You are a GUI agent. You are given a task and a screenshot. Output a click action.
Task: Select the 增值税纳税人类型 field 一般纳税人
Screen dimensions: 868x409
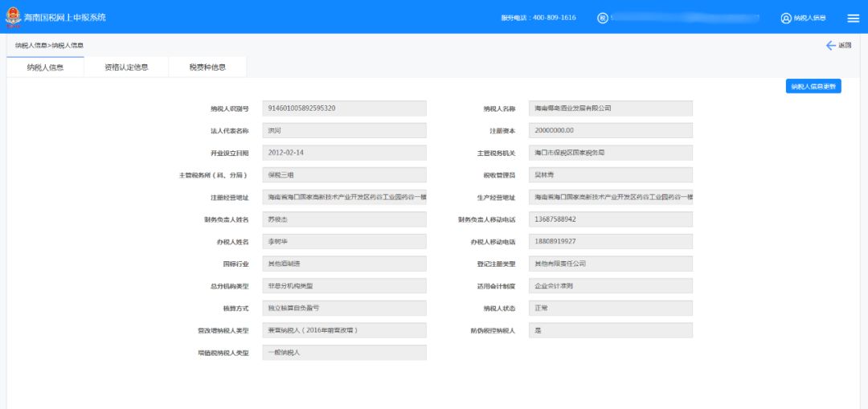(344, 353)
